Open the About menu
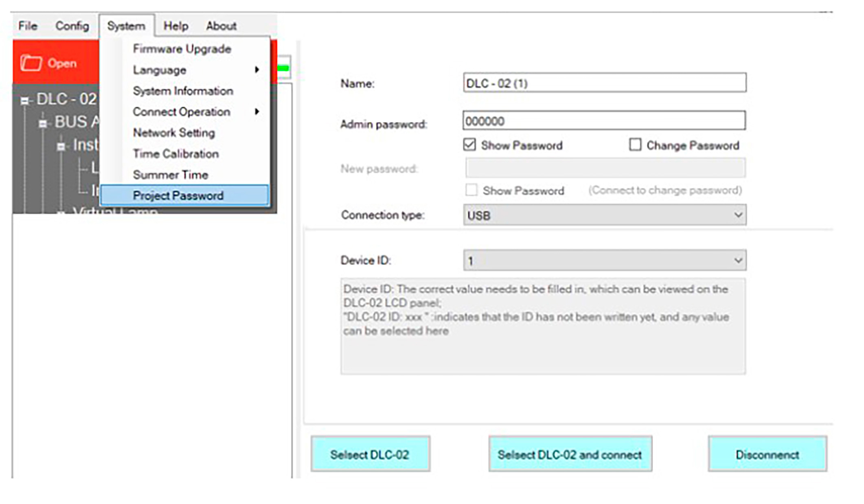This screenshot has width=864, height=504. pyautogui.click(x=221, y=26)
